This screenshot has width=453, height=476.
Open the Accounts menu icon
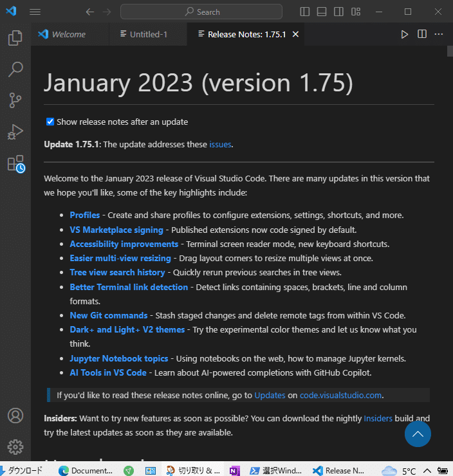15,416
